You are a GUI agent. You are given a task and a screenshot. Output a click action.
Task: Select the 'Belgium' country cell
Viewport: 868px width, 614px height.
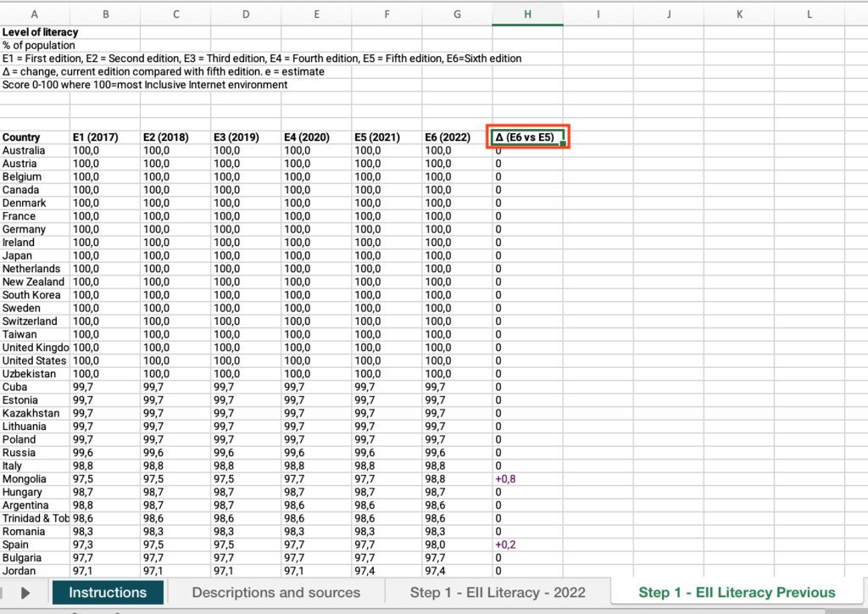pyautogui.click(x=35, y=176)
